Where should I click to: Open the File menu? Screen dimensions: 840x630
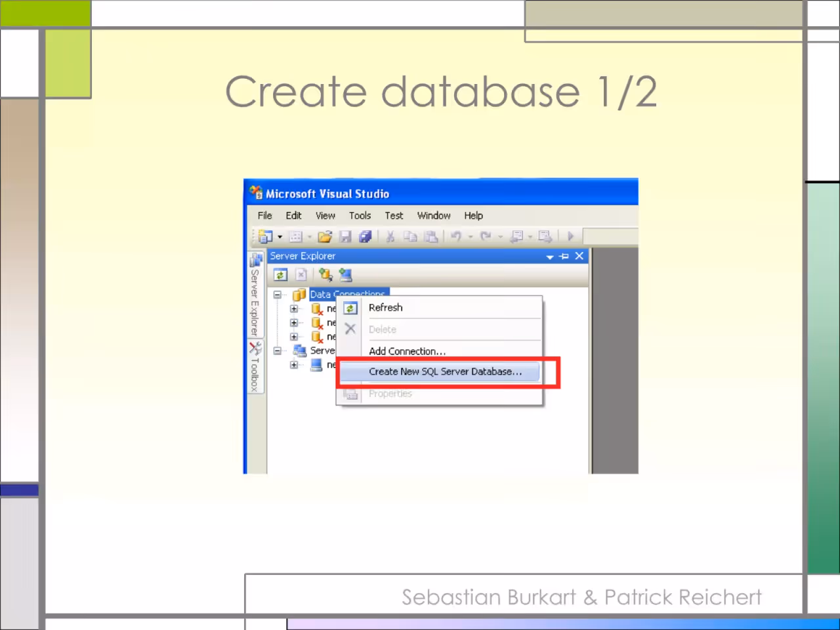click(x=264, y=215)
